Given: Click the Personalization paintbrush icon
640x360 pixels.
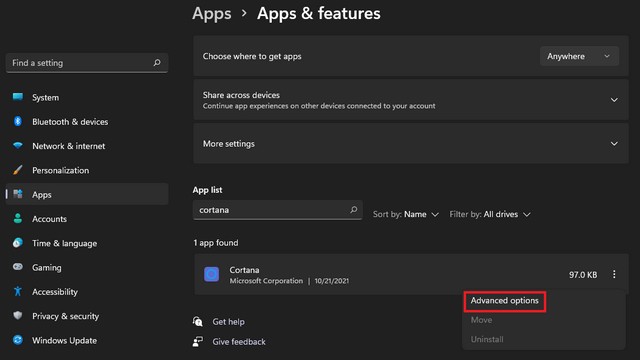Looking at the screenshot, I should click(x=18, y=170).
